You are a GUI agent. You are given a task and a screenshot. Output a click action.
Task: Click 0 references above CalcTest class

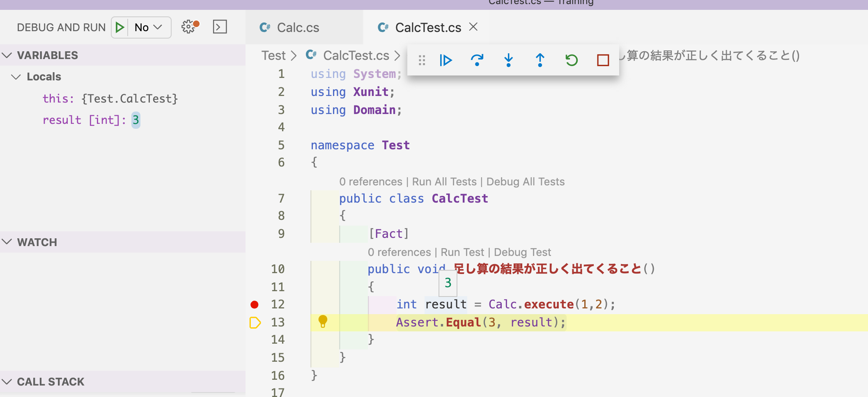[x=371, y=182]
